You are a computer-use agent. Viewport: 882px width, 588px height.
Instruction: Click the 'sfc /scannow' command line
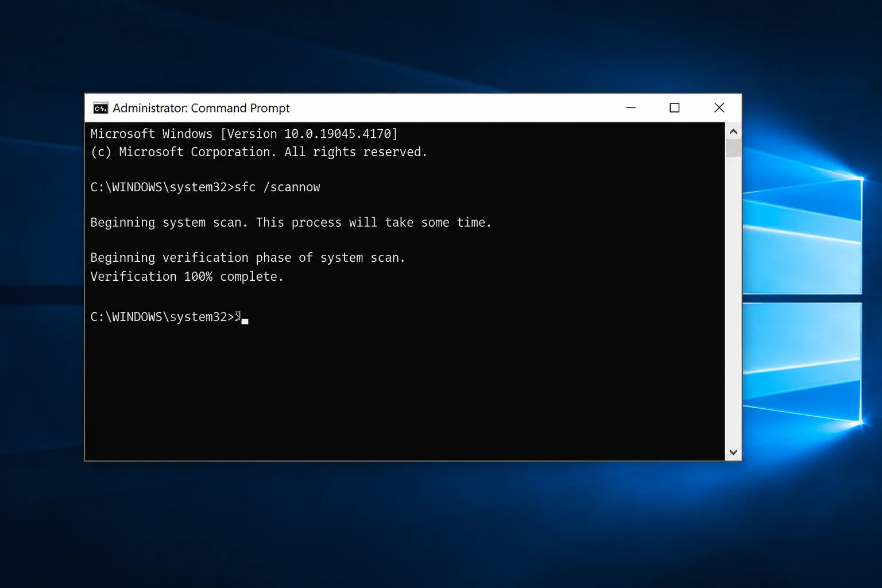[x=205, y=187]
